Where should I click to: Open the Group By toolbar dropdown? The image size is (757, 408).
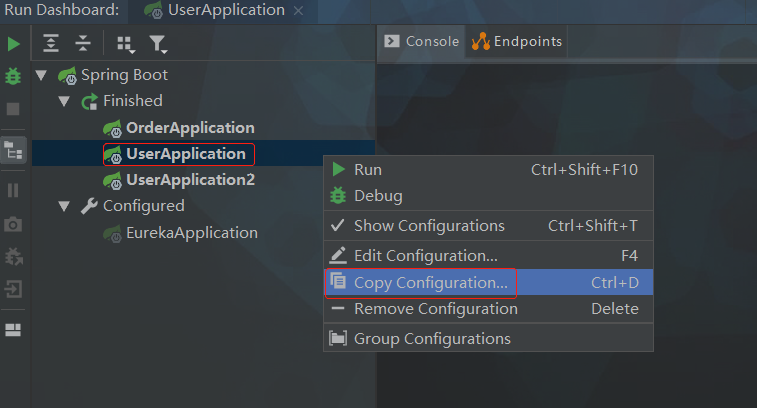click(125, 43)
